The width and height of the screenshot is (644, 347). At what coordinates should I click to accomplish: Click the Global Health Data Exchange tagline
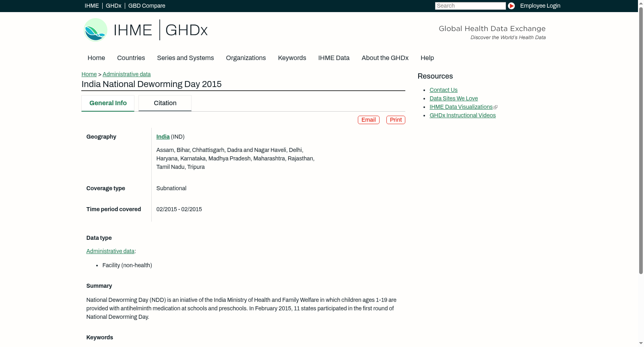click(492, 29)
